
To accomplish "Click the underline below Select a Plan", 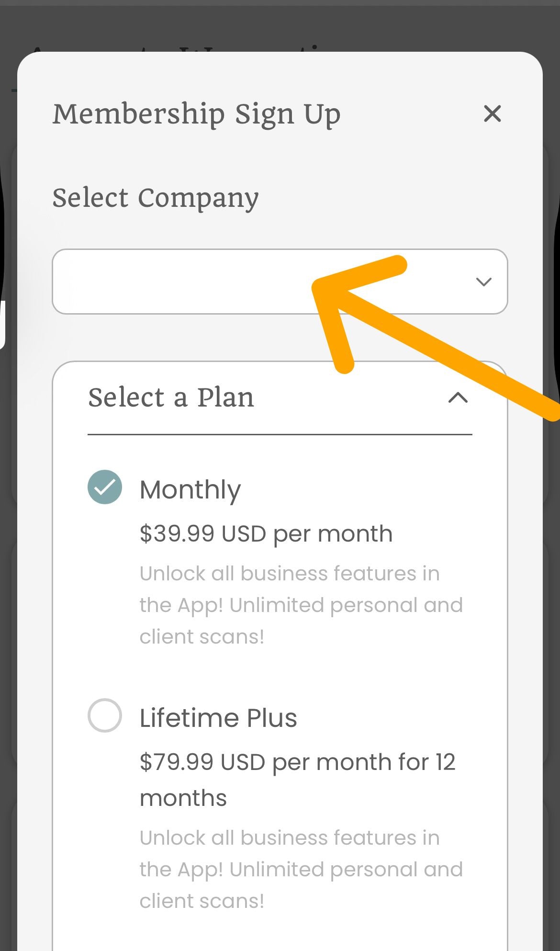I will pos(280,434).
